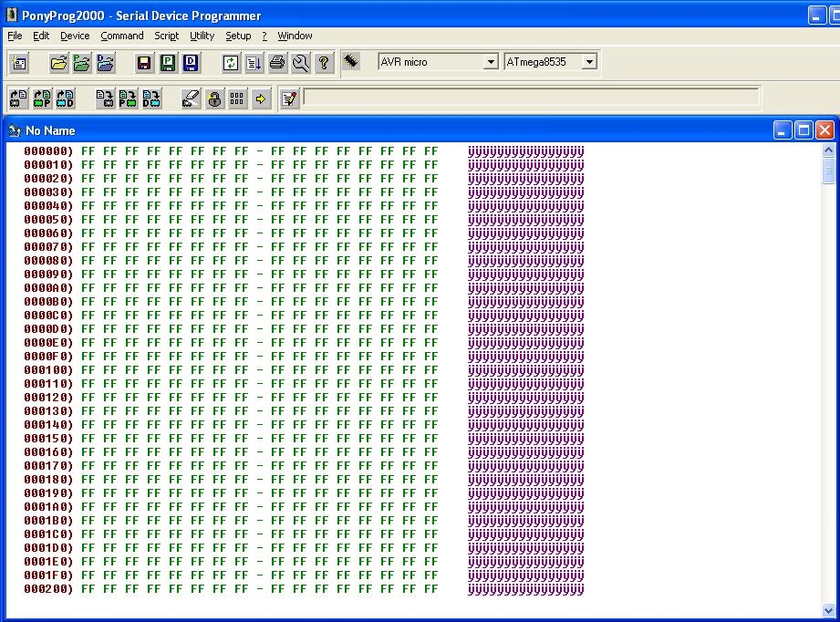Open data (EEPROM) file blue folder icon
This screenshot has height=622, width=840.
tap(106, 63)
